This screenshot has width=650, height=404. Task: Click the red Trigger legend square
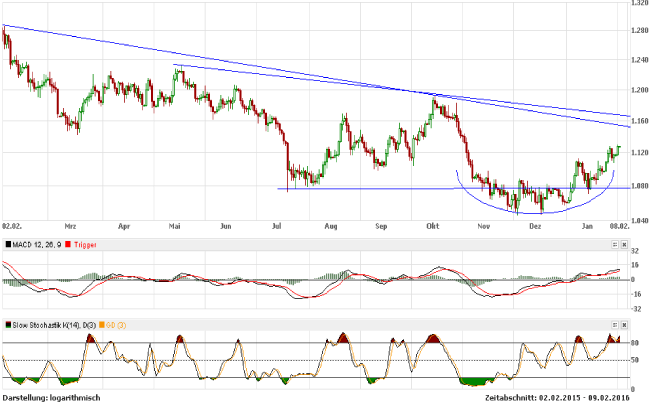[66, 242]
